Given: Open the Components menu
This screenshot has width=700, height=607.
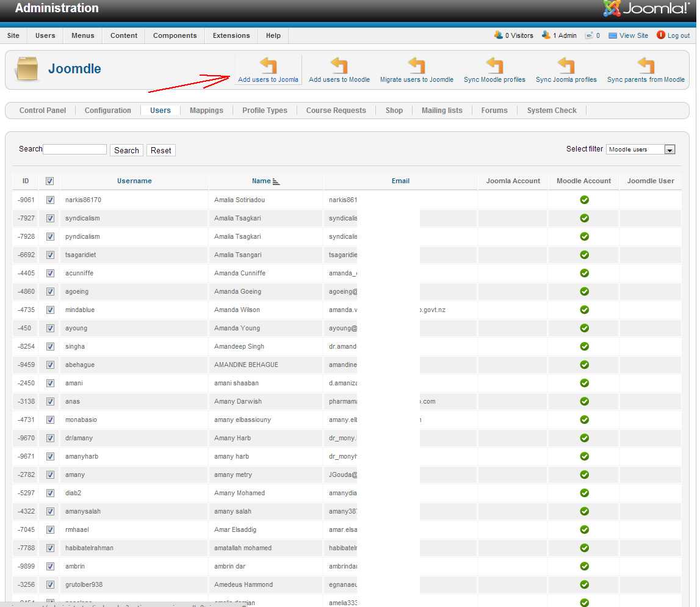Looking at the screenshot, I should click(175, 35).
